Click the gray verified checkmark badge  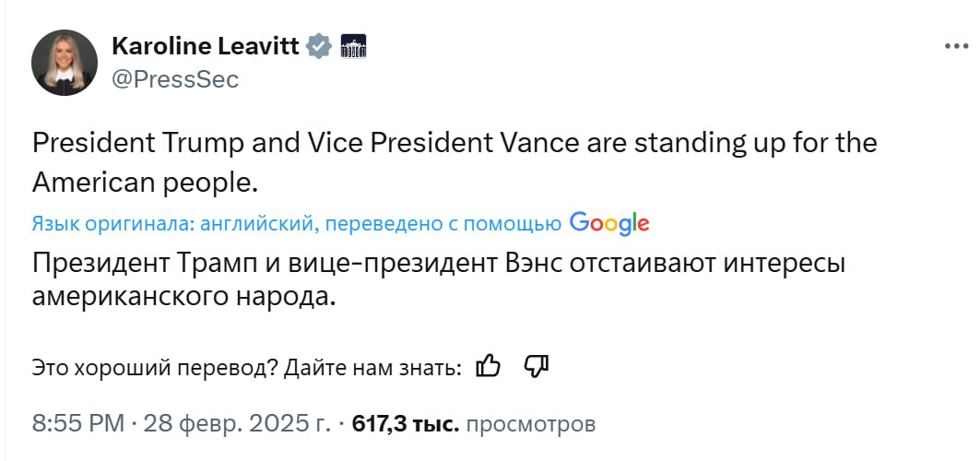click(x=319, y=46)
